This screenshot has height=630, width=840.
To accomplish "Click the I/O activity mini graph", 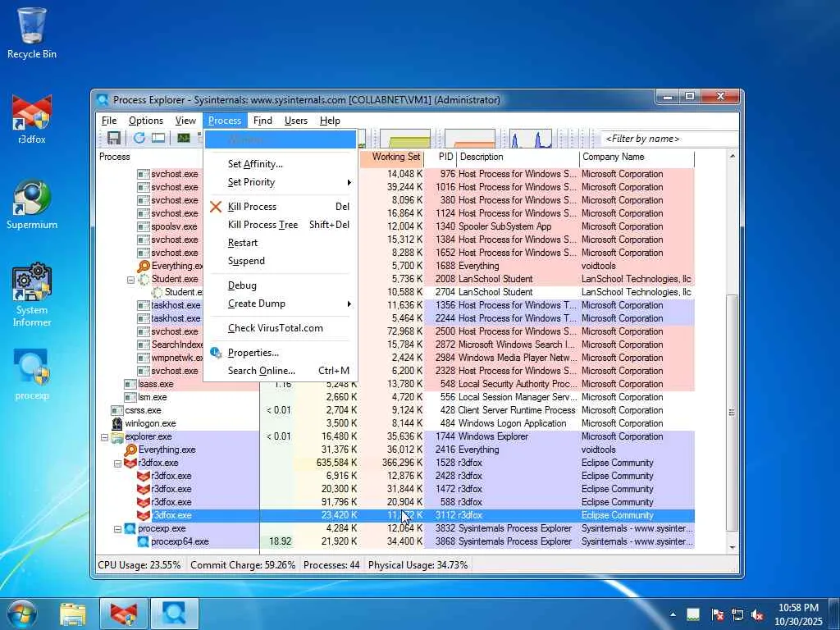I will click(x=531, y=138).
